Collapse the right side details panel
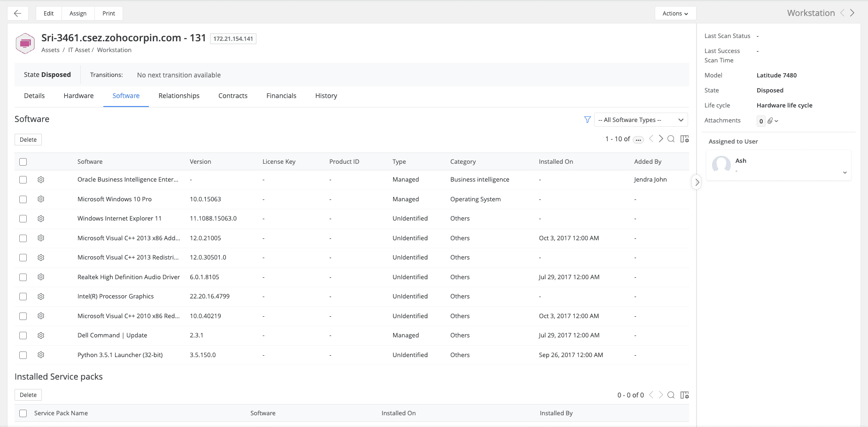 697,182
